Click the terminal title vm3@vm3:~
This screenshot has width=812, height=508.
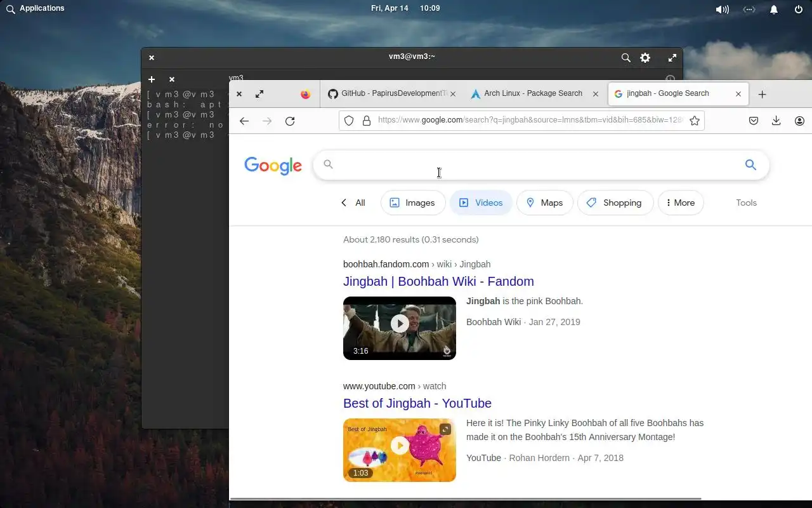tap(412, 57)
